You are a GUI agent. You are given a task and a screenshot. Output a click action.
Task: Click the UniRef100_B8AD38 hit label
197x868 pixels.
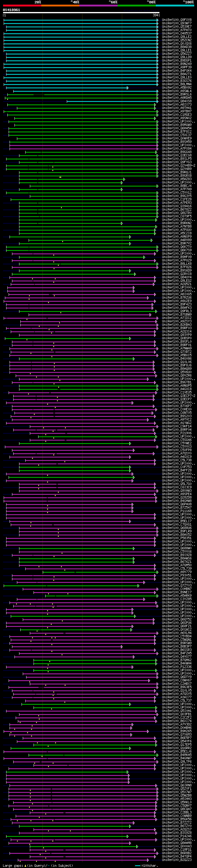click(x=177, y=47)
